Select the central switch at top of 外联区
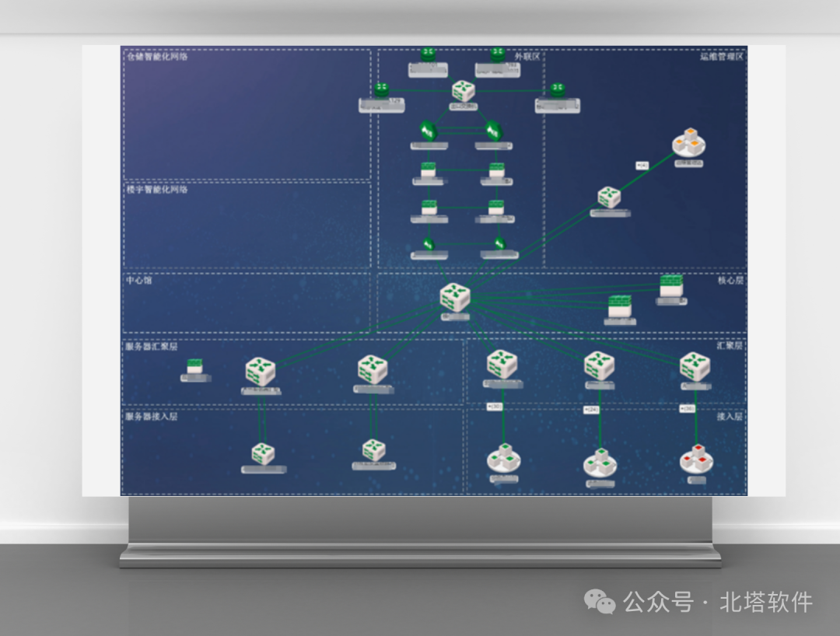The image size is (840, 636). coord(463,90)
